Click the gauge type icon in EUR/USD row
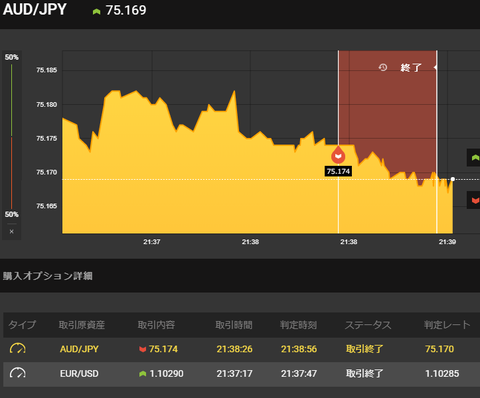This screenshot has width=480, height=398. (x=18, y=373)
